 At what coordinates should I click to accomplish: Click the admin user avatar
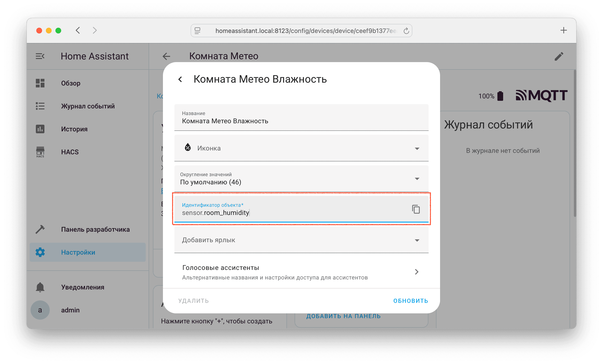[40, 310]
